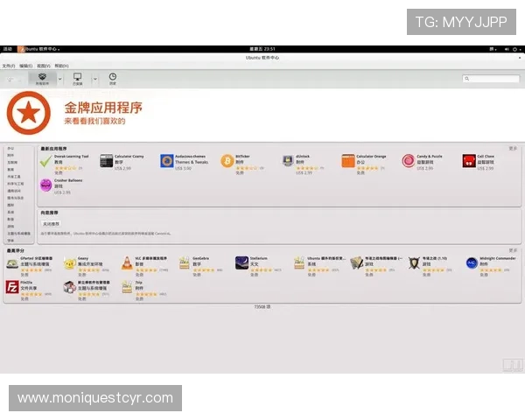Image resolution: width=525 pixels, height=420 pixels.
Task: Click More link for newest applications section
Action: pos(513,149)
